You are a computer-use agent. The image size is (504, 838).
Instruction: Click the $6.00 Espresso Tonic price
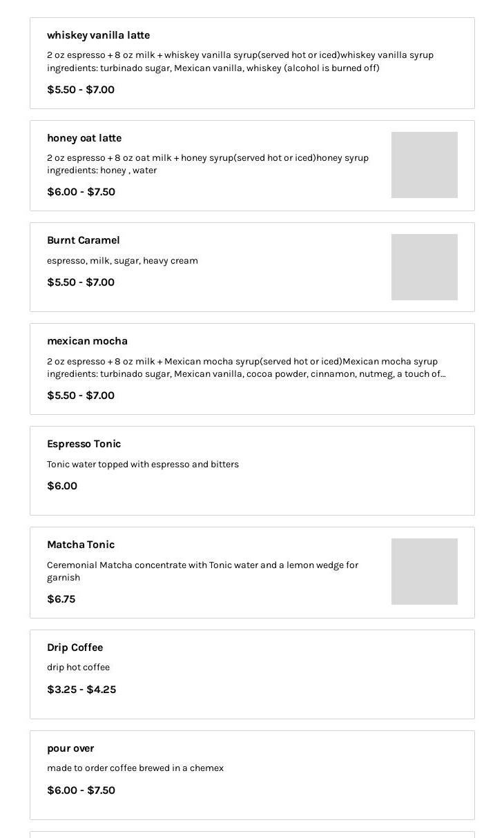62,486
